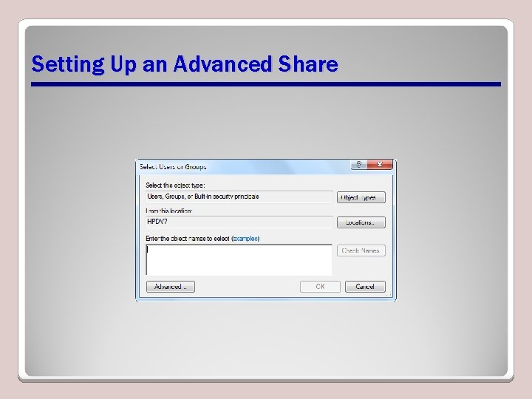This screenshot has width=532, height=399.
Task: Click the Select Users or Groups title
Action: click(x=173, y=167)
